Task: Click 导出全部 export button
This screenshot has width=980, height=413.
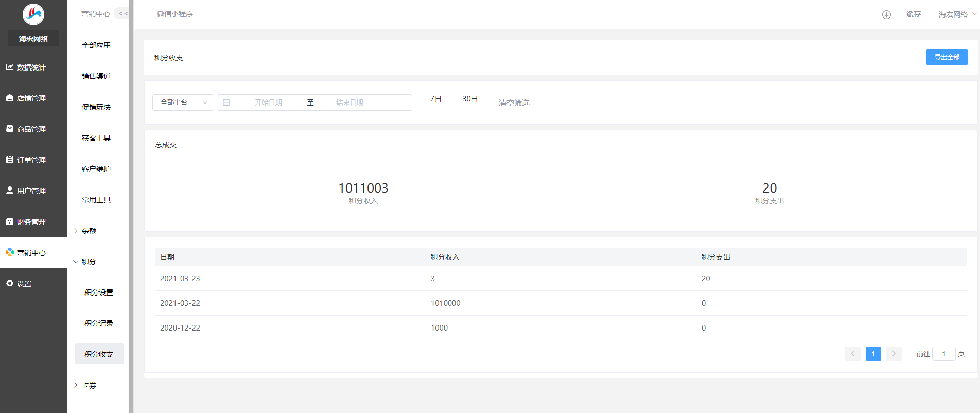Action: click(947, 57)
